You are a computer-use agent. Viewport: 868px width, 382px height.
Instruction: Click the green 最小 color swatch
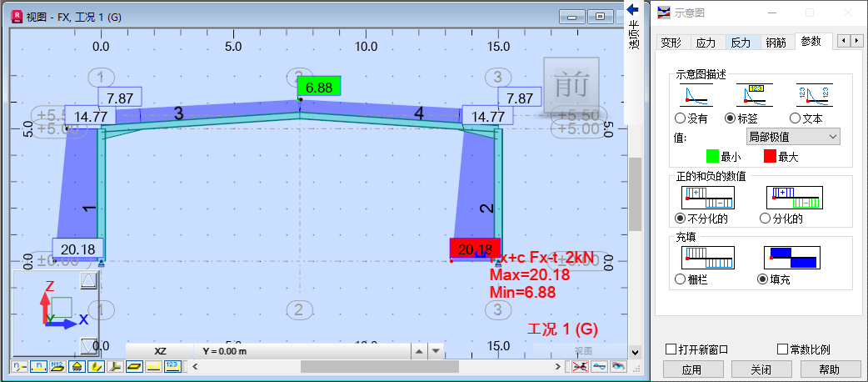(x=713, y=157)
